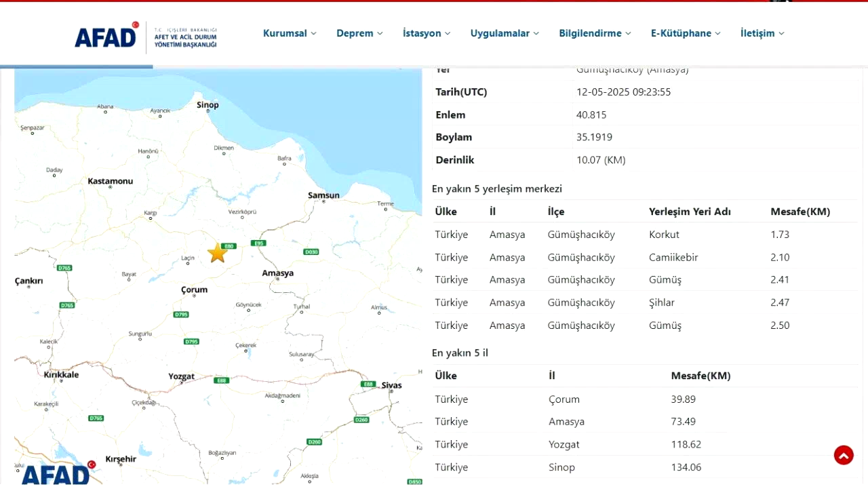Click the yellow star epicenter marker
The height and width of the screenshot is (493, 868).
pos(217,253)
